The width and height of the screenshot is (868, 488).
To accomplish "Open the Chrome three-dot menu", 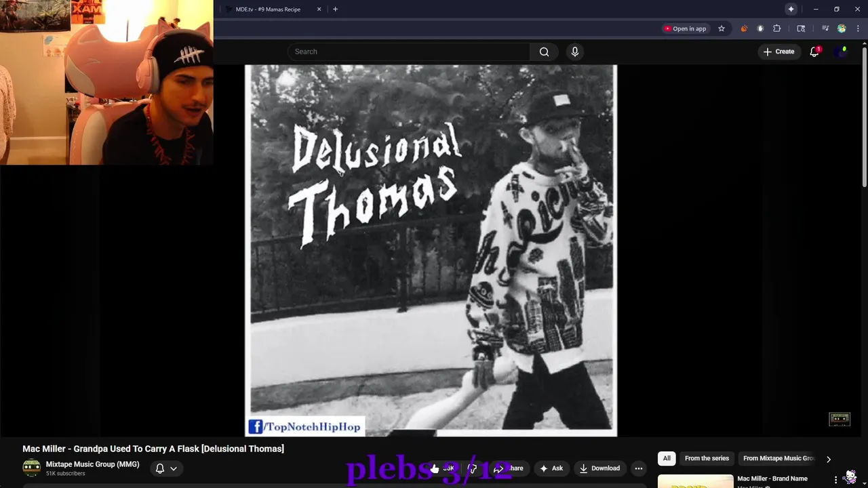I will coord(858,28).
